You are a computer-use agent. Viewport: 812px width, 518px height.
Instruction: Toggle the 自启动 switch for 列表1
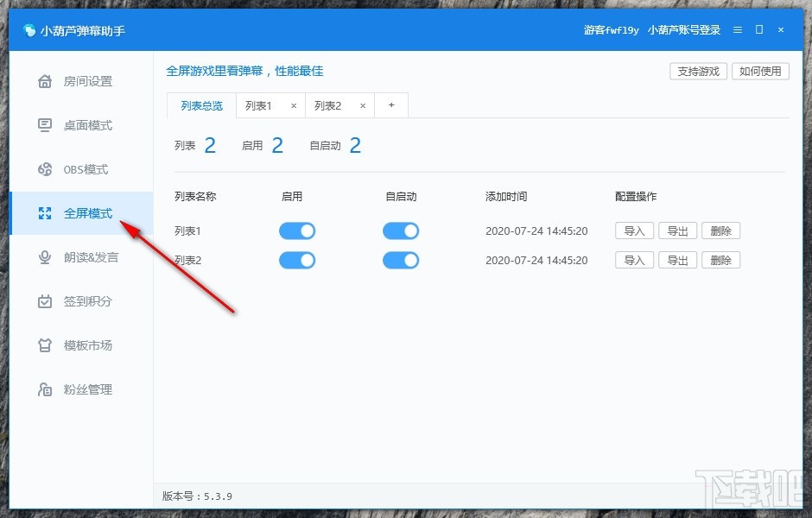tap(401, 231)
